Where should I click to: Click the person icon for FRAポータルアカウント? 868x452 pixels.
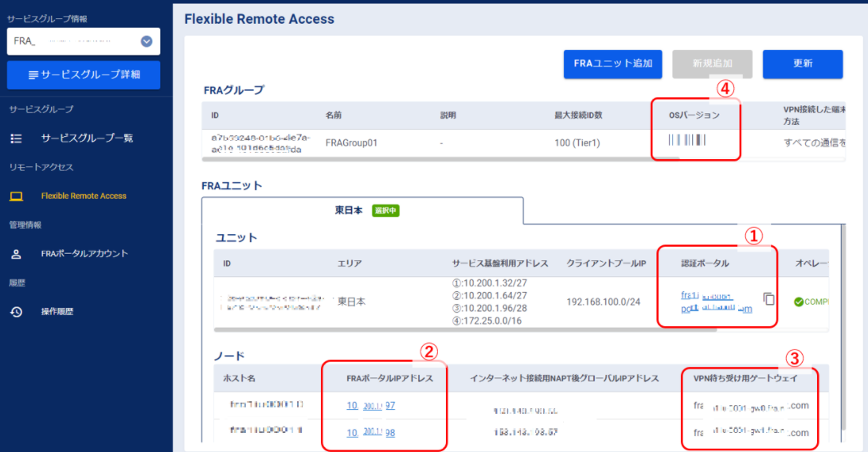tap(16, 254)
